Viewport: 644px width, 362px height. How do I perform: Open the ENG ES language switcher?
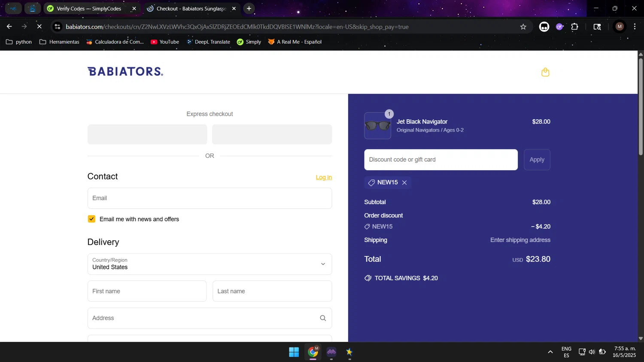(566, 352)
